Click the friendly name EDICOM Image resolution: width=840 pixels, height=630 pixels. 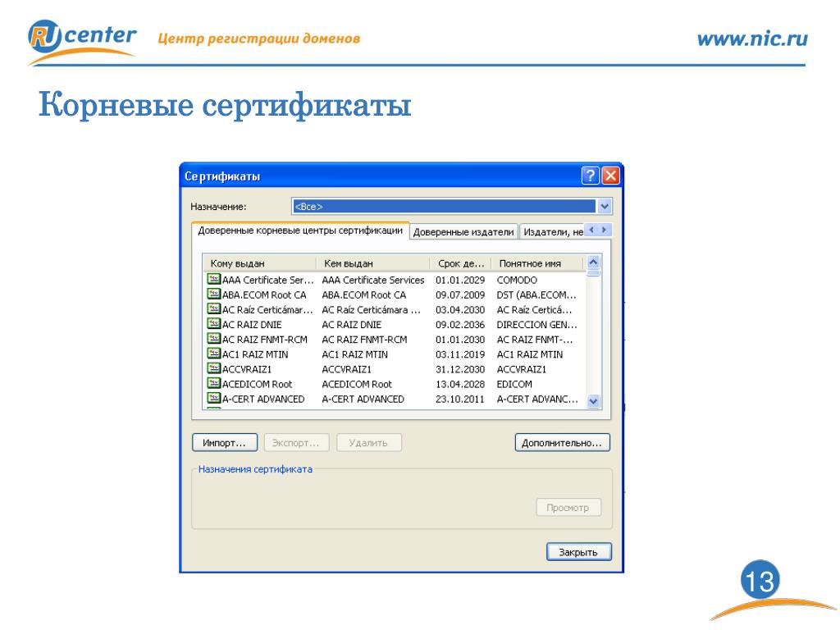click(x=514, y=384)
